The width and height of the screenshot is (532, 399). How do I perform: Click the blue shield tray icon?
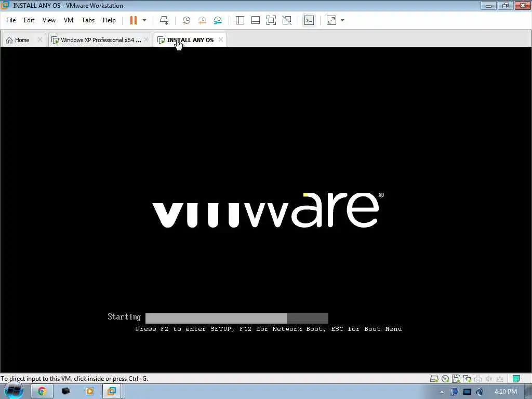pyautogui.click(x=454, y=392)
